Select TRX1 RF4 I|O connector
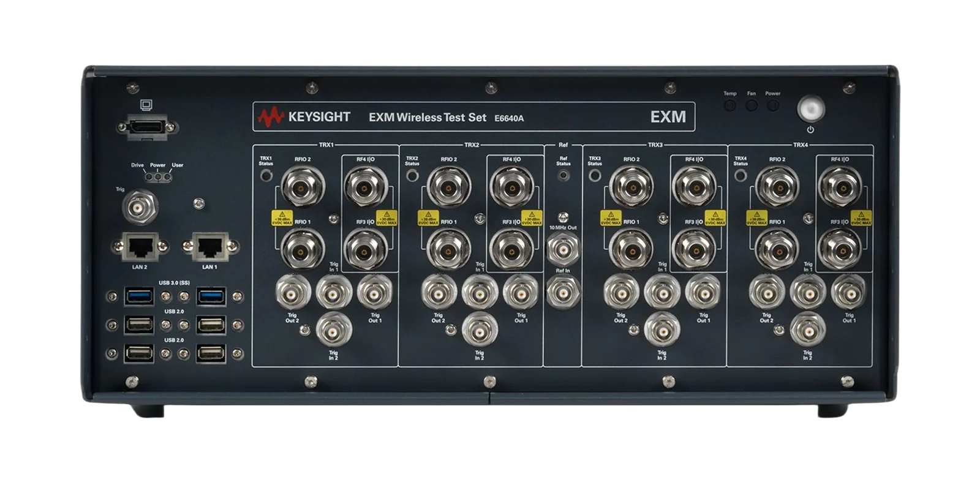 click(366, 187)
